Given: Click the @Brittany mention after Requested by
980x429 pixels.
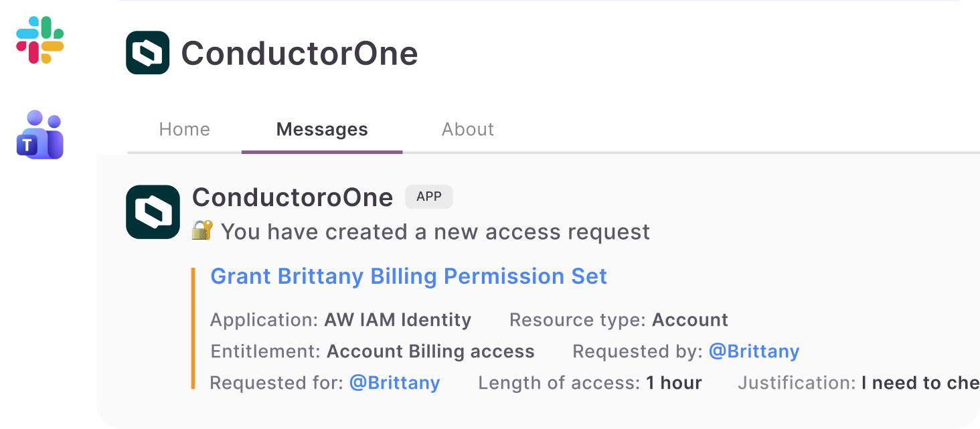Looking at the screenshot, I should (x=754, y=351).
